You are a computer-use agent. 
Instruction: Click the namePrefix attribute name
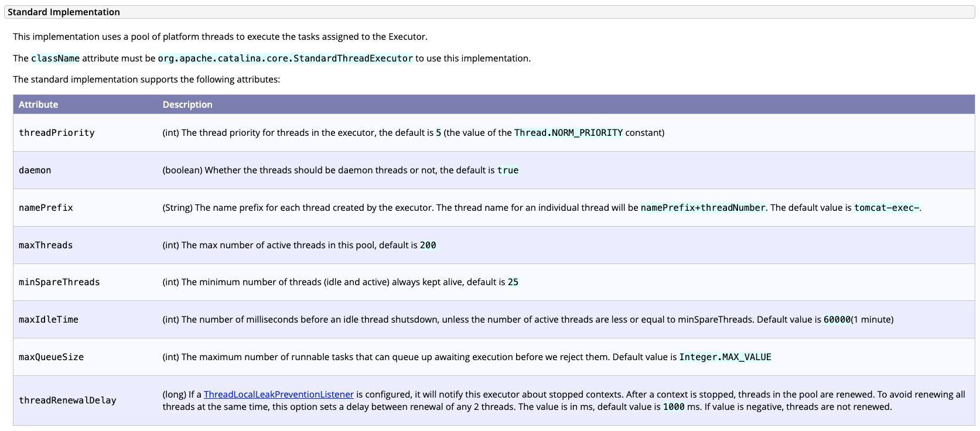click(x=46, y=208)
